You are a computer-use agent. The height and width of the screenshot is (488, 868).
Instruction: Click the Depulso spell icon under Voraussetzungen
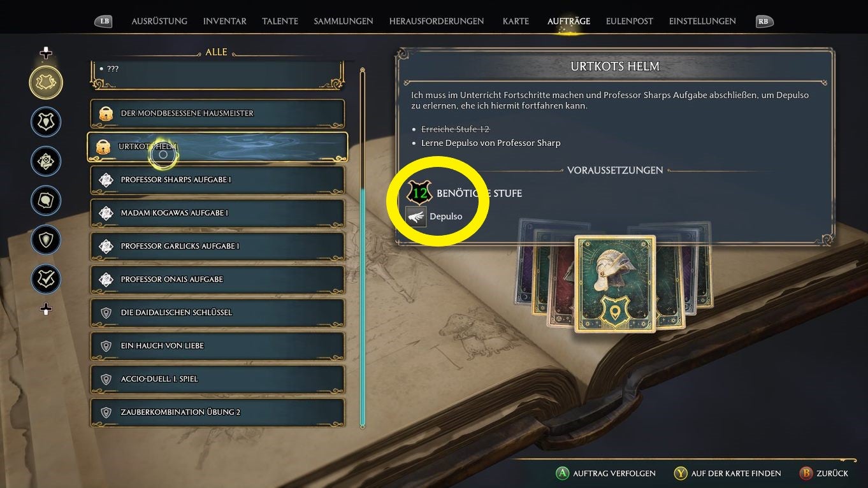point(416,217)
